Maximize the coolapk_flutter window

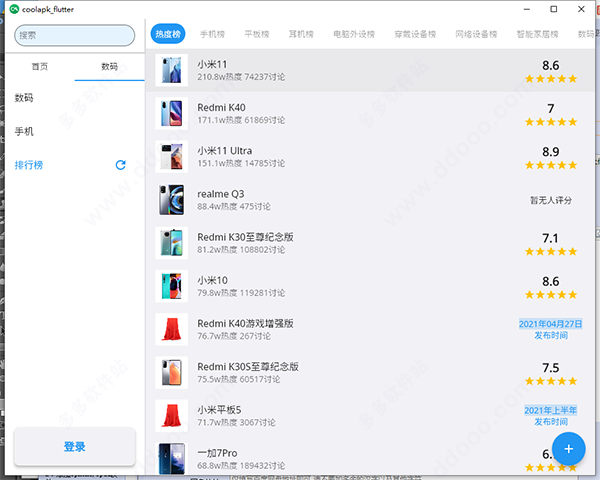(554, 9)
